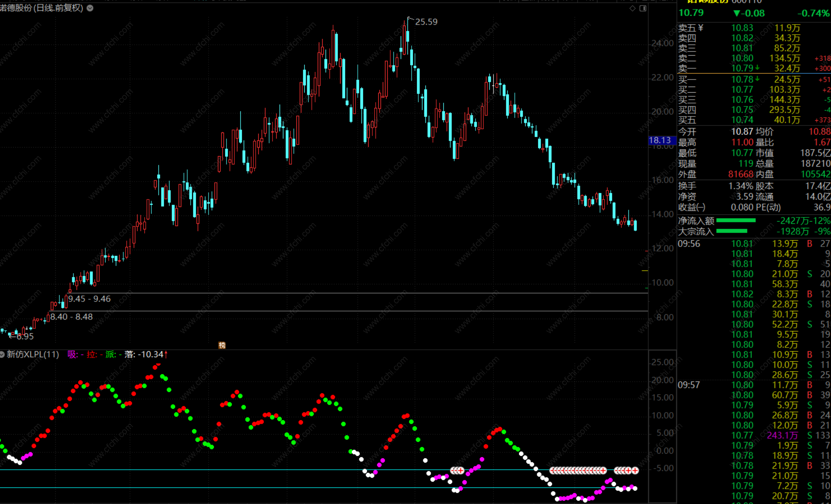Click the 大宗流入 green flow bar
The width and height of the screenshot is (831, 504).
click(732, 231)
